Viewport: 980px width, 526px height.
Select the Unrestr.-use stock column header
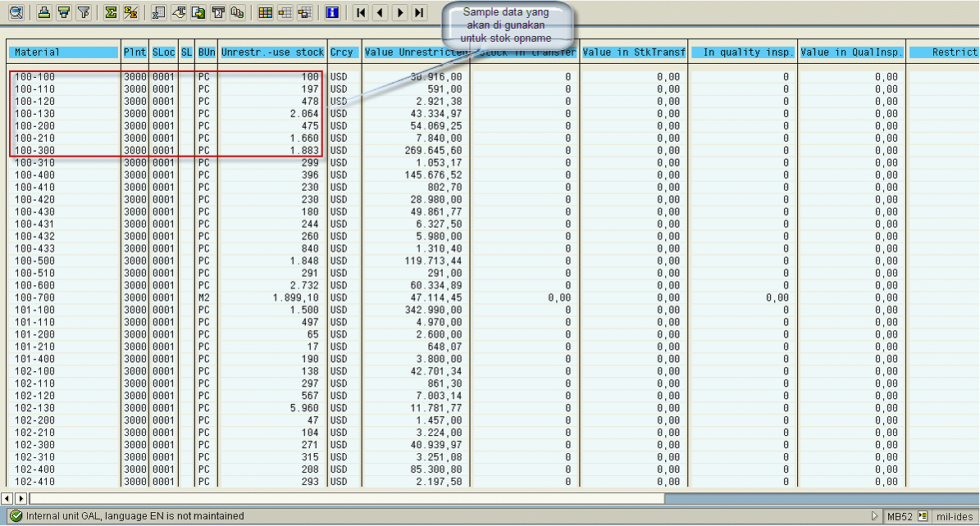[x=272, y=52]
